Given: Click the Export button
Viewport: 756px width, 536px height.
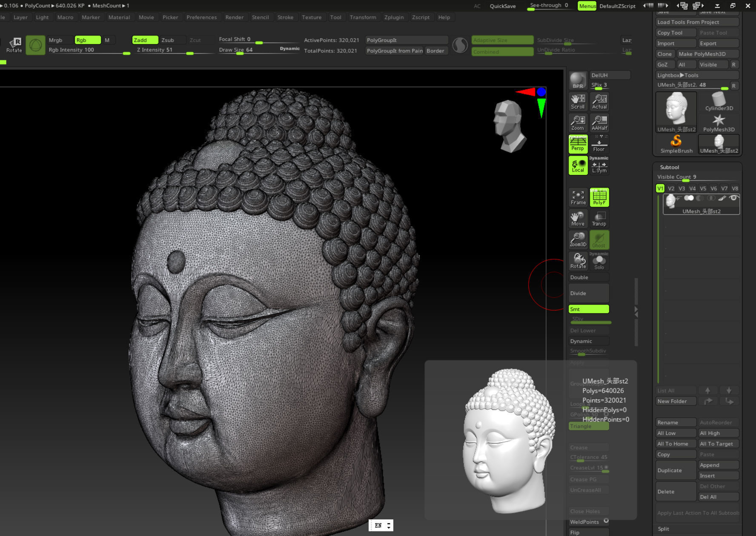Looking at the screenshot, I should pyautogui.click(x=719, y=43).
